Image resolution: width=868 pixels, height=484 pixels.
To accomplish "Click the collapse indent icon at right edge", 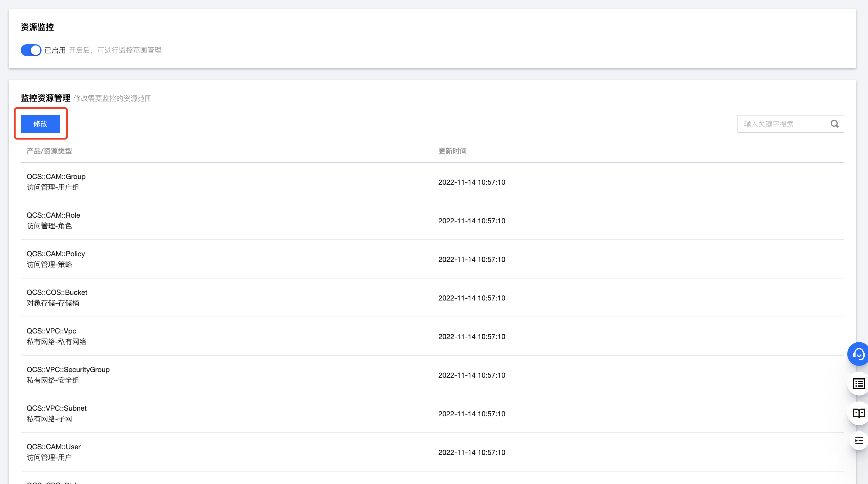I will coord(859,440).
